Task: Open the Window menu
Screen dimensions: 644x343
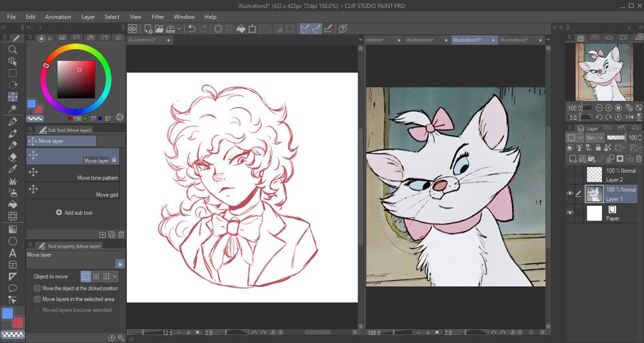Action: tap(184, 17)
